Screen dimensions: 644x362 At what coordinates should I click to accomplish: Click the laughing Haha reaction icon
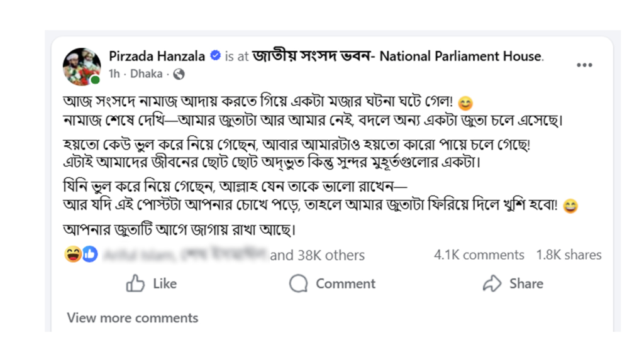pyautogui.click(x=73, y=255)
